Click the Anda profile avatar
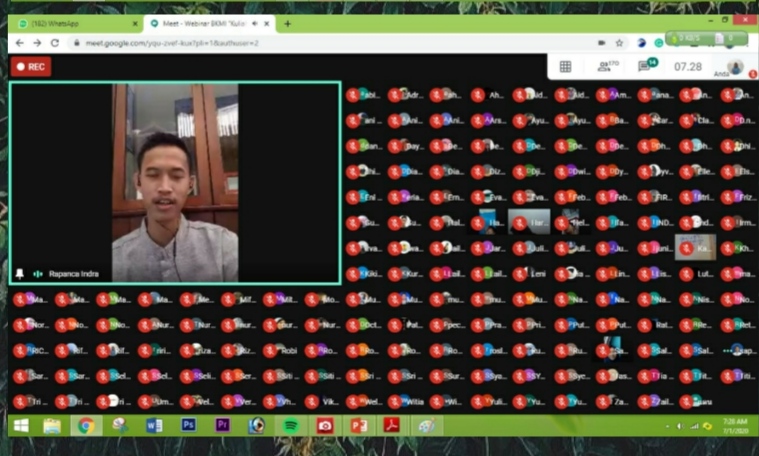 click(x=735, y=66)
